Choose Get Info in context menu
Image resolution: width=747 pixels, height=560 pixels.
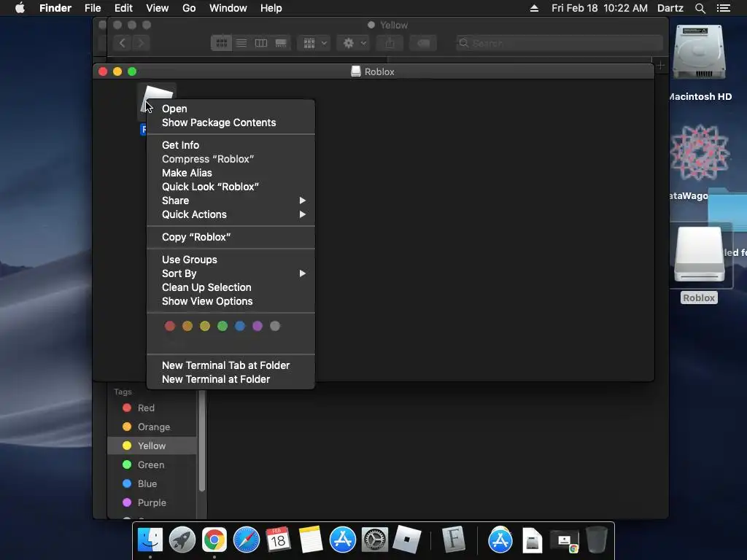[x=231, y=145]
